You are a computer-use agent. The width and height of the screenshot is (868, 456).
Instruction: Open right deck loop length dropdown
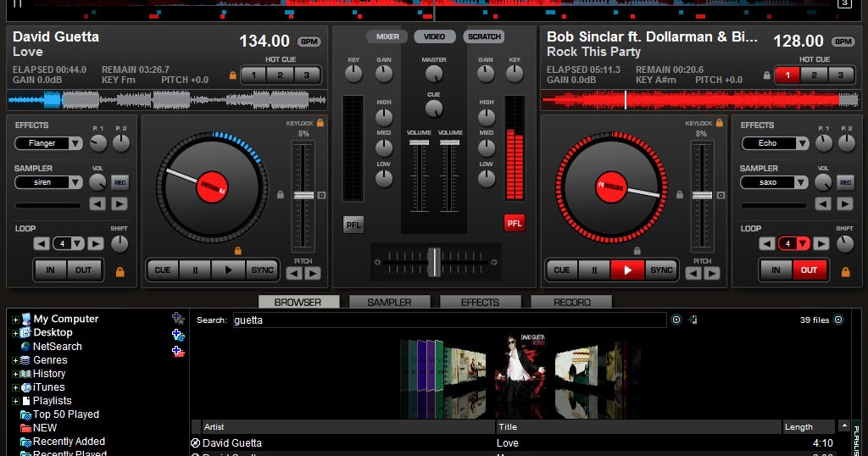coord(803,243)
